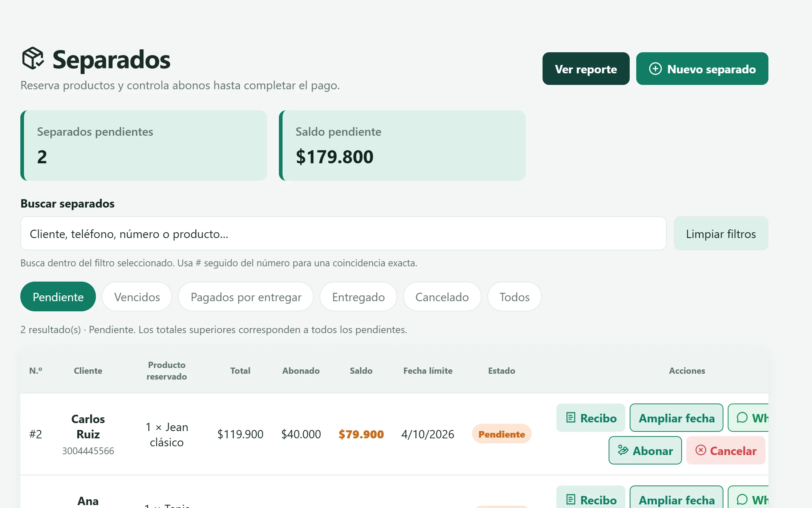Click the WhatsApp chat icon for order #2

[742, 418]
